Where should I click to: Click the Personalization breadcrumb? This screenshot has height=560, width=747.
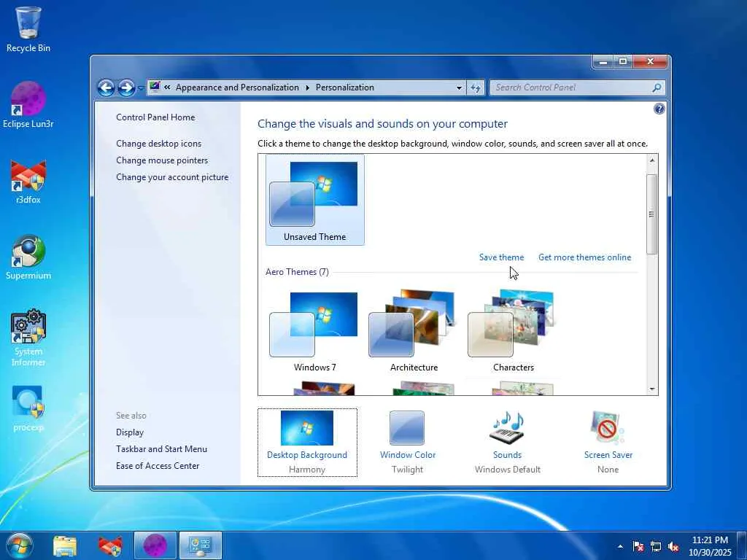(x=345, y=87)
